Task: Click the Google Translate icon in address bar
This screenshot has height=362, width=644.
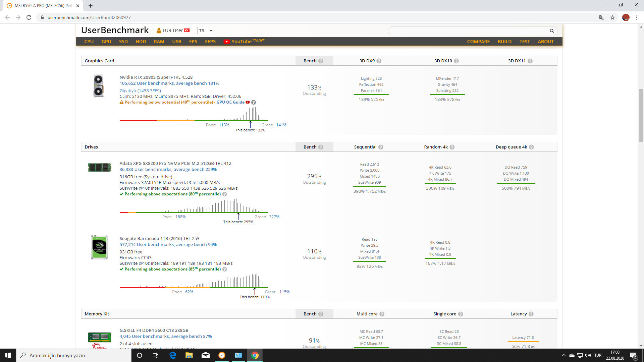Action: 602,17
